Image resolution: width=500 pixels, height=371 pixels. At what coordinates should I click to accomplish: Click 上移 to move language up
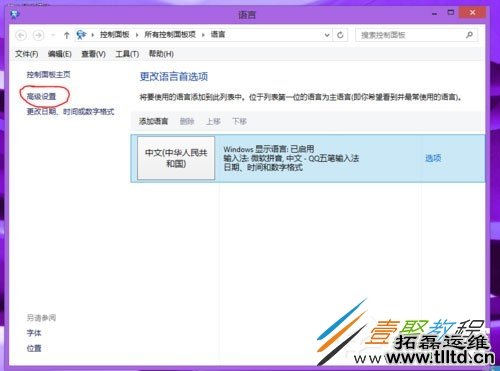coord(213,121)
